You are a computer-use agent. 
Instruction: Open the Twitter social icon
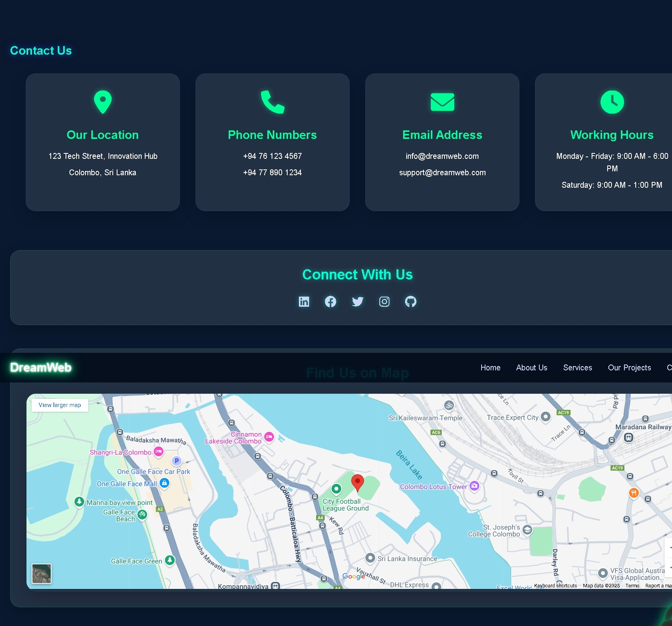357,301
